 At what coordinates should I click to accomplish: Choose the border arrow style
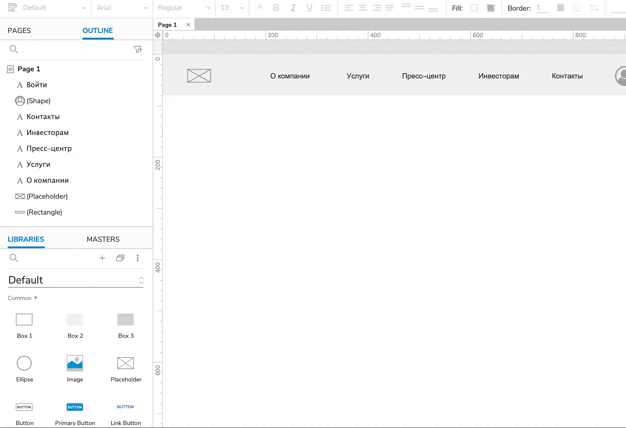point(594,8)
